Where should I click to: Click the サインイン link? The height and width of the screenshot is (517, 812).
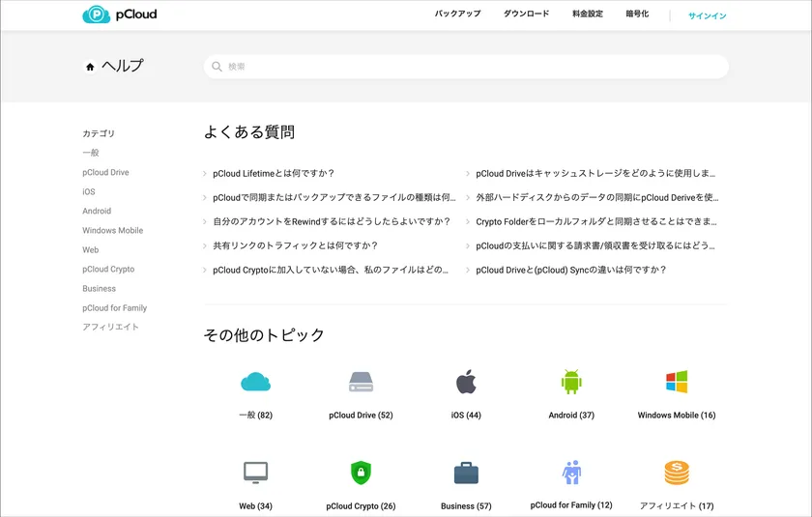[x=707, y=15]
